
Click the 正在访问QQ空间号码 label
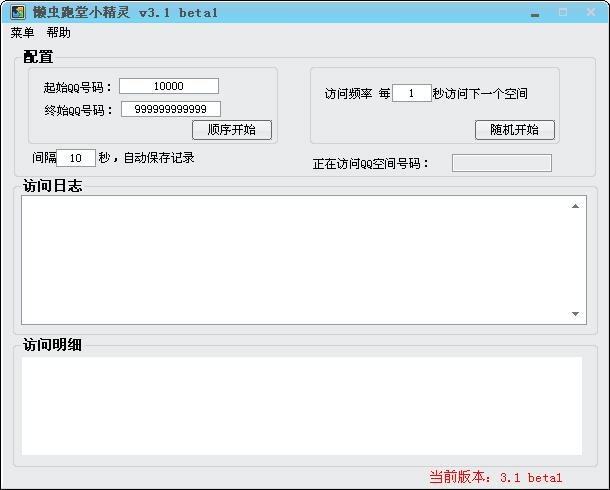[x=371, y=164]
